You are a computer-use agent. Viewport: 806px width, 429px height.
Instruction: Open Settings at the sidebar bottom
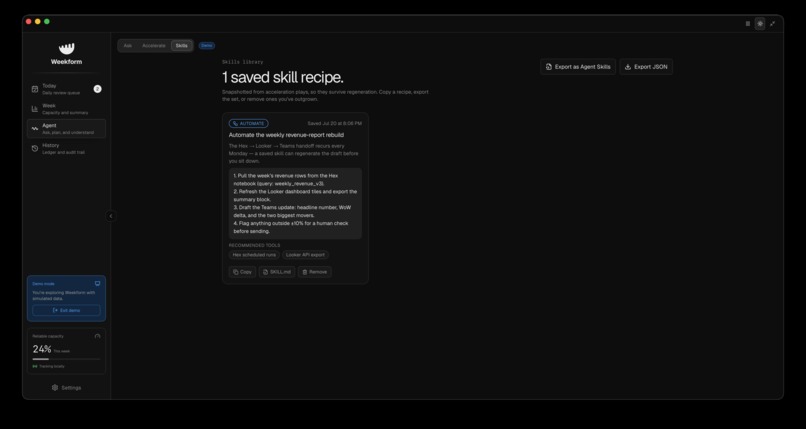(66, 388)
